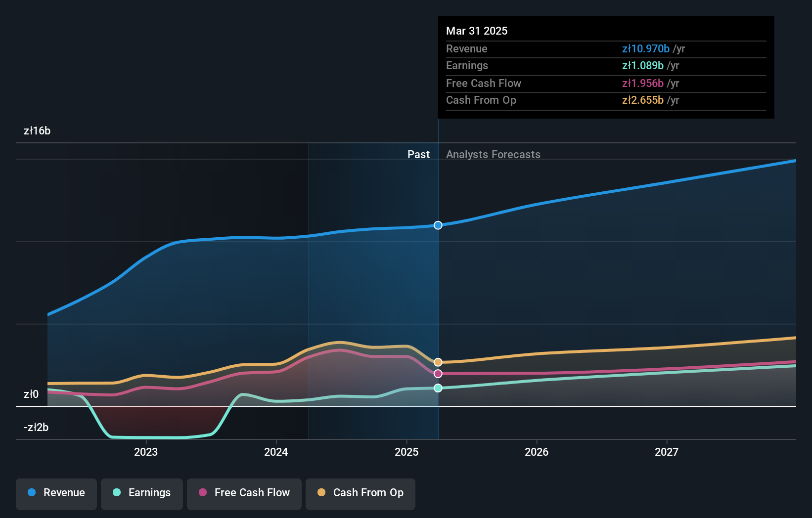Click the Earnings row label in tooltip
The height and width of the screenshot is (518, 812).
point(467,66)
